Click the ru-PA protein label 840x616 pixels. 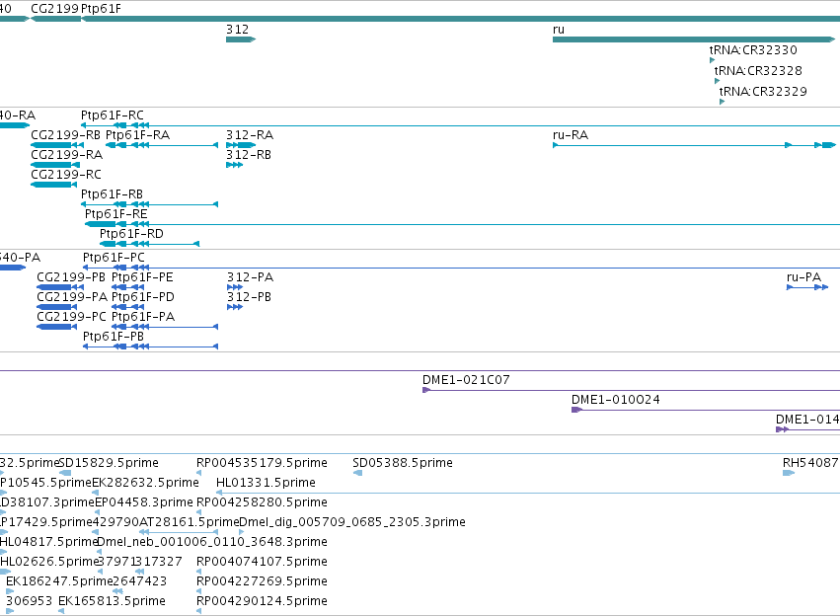click(x=804, y=277)
